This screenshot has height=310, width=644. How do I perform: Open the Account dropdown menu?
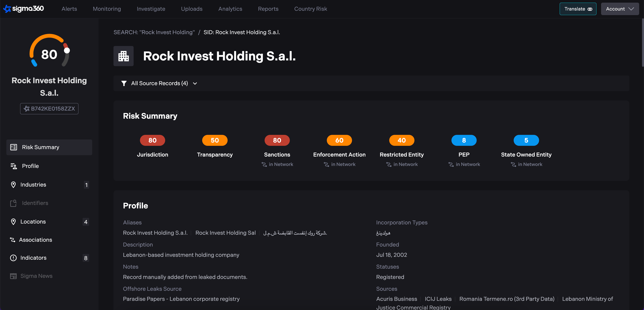tap(620, 9)
